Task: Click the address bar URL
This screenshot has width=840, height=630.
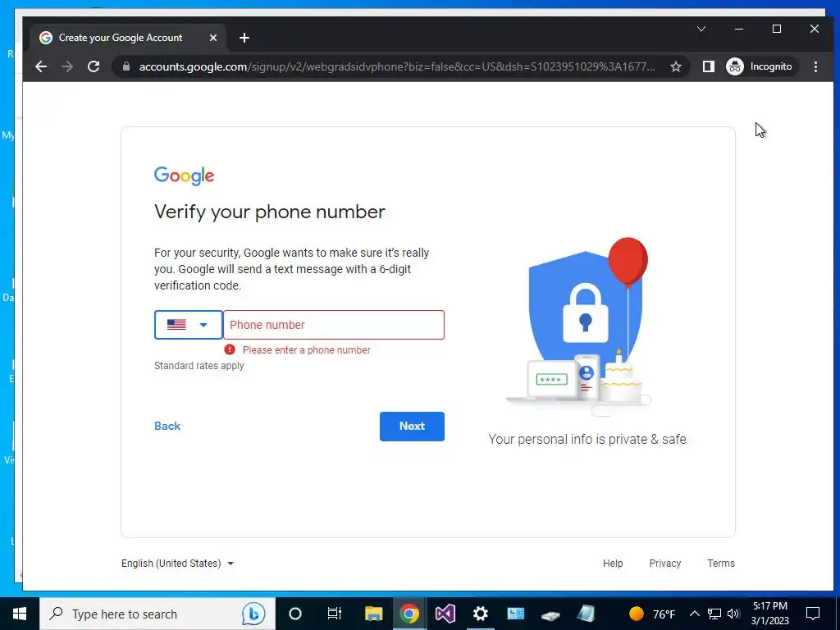Action: (x=396, y=66)
